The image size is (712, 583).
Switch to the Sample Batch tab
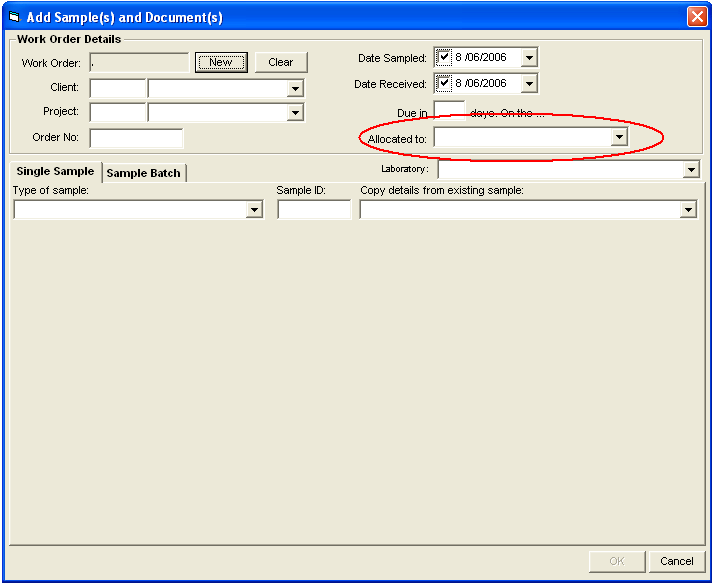(x=144, y=173)
